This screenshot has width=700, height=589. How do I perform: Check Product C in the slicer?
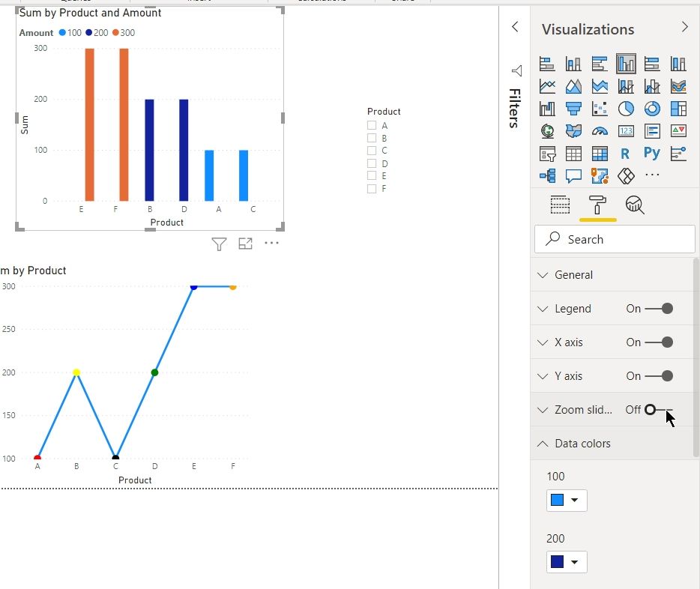(372, 151)
